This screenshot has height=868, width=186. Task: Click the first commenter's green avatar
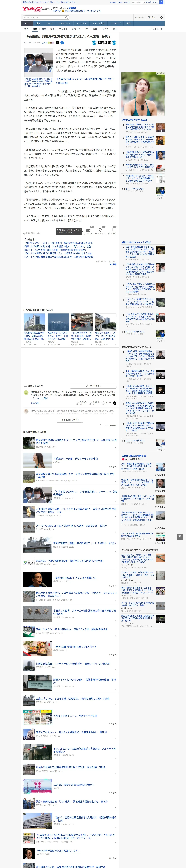[26, 393]
